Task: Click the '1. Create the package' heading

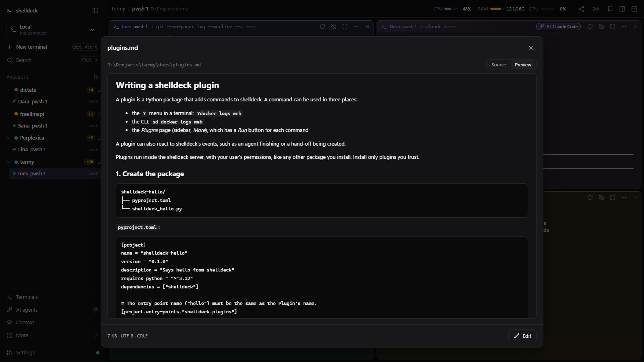Action: click(150, 174)
